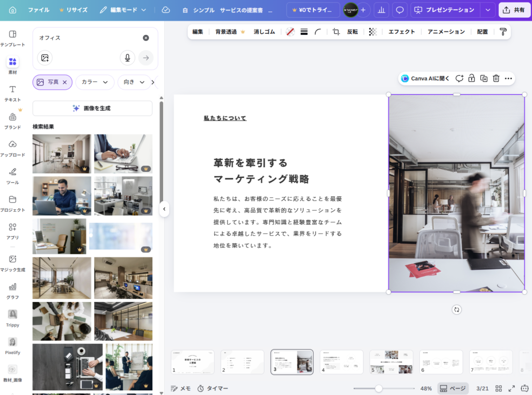
Task: Open the テキスト tab in the sidebar
Action: click(x=12, y=93)
